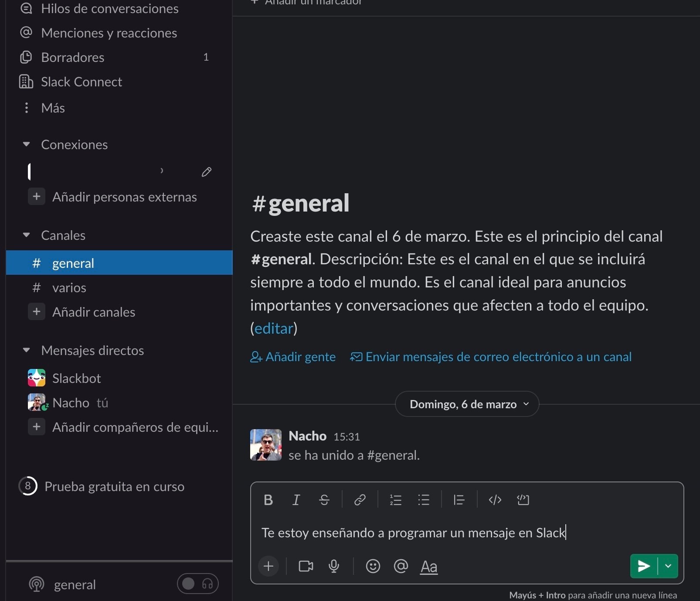The width and height of the screenshot is (700, 601).
Task: Open the emoji picker
Action: (373, 566)
